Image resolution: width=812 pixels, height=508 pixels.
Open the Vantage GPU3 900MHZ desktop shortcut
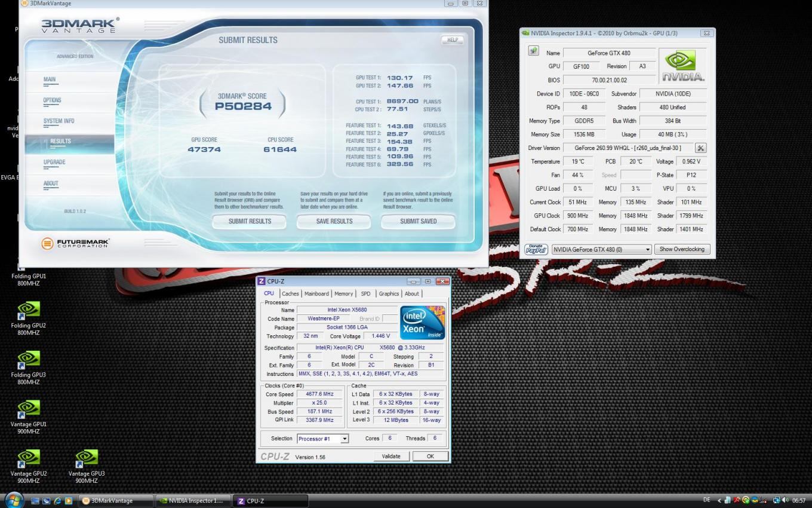87,466
